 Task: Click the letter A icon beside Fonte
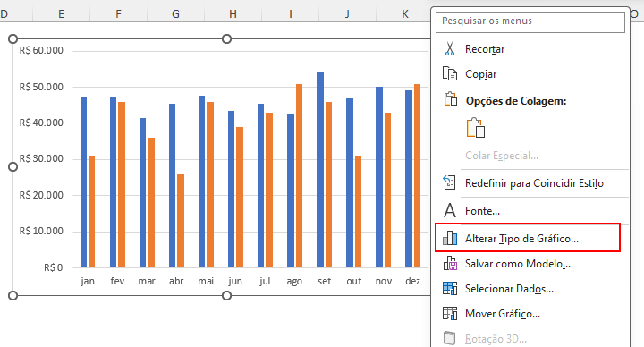[450, 211]
